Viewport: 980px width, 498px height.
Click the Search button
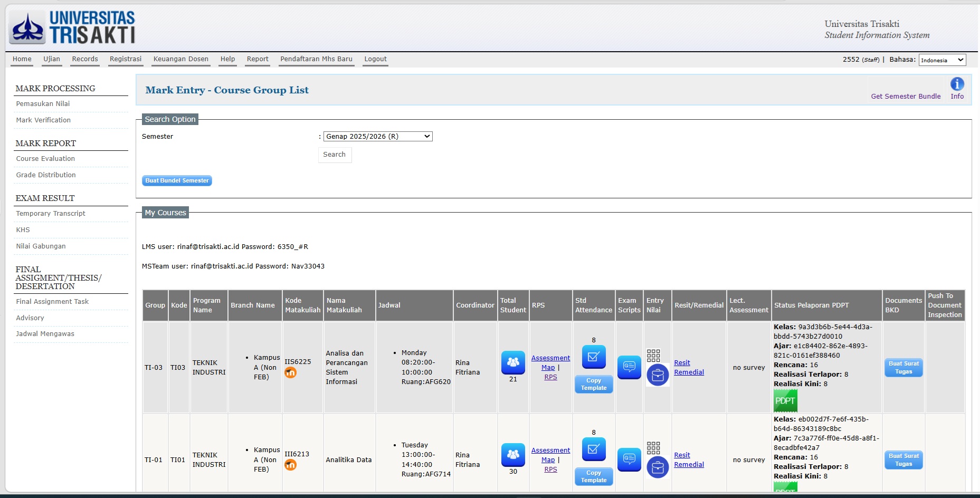[335, 155]
